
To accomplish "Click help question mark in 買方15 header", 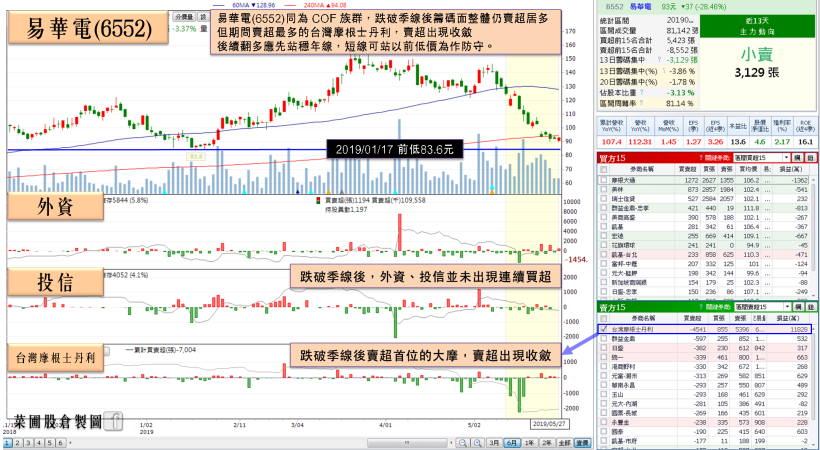I will point(701,158).
